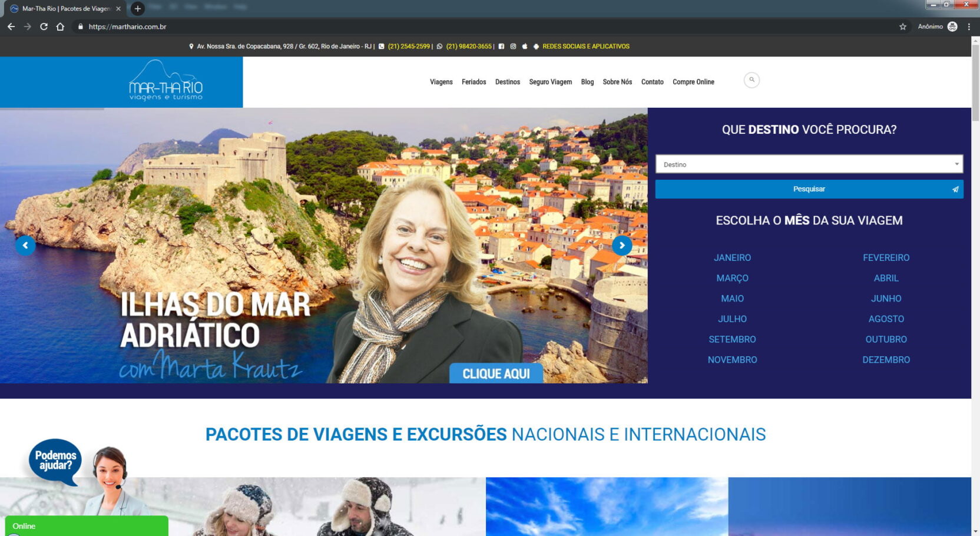Bookmark this page with star icon

coord(902,27)
